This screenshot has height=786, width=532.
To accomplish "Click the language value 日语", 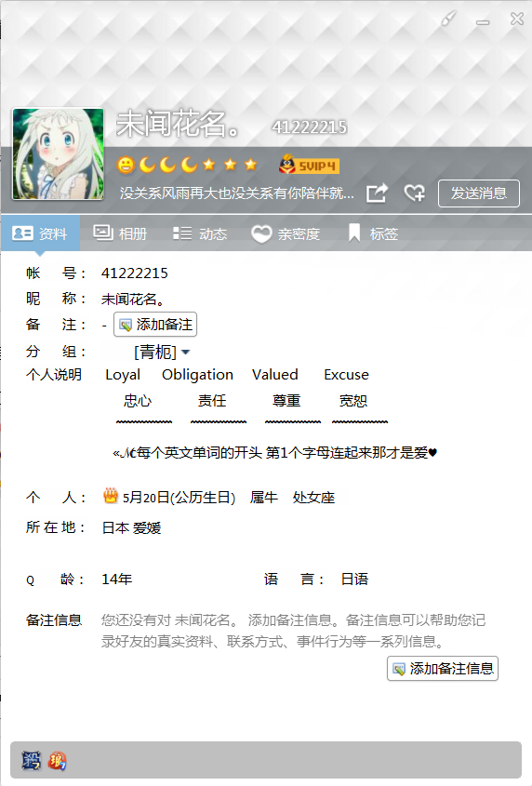I will [x=354, y=580].
